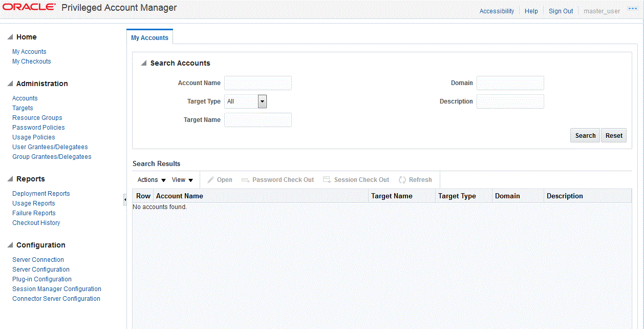Collapse the Configuration section triangle

point(10,245)
